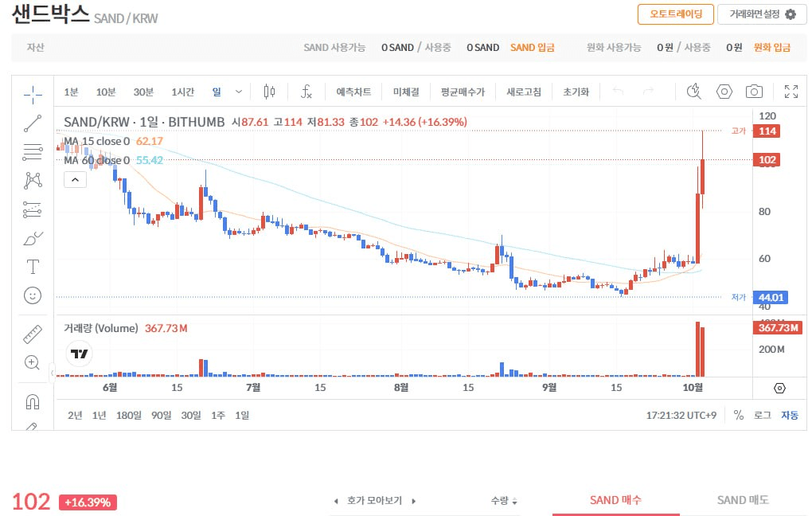
Task: Toggle the magnet snap mode
Action: pos(33,401)
